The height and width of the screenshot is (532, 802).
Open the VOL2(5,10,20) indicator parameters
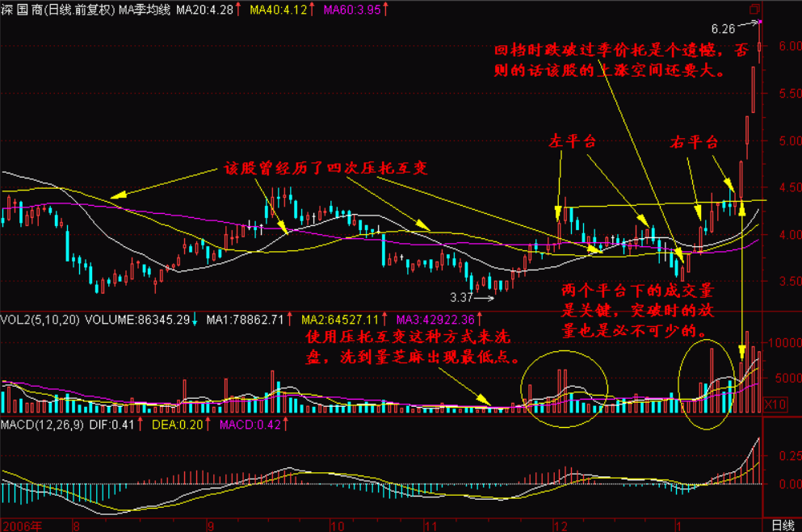[37, 320]
